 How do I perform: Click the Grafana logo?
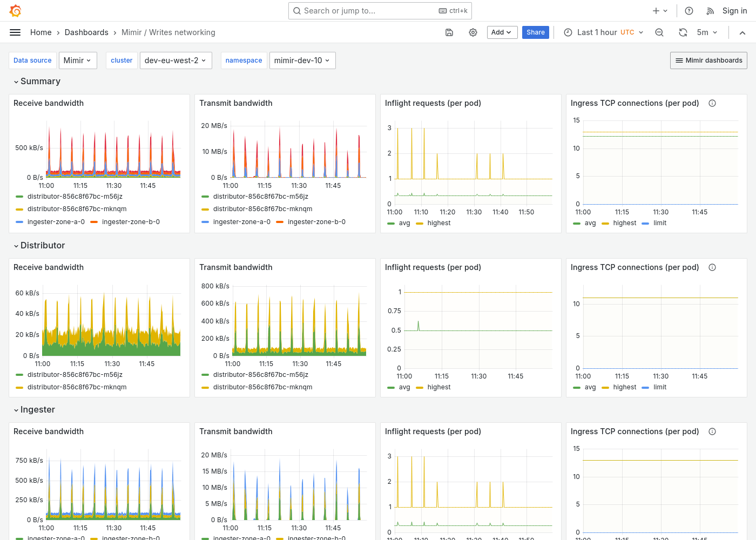pos(15,10)
